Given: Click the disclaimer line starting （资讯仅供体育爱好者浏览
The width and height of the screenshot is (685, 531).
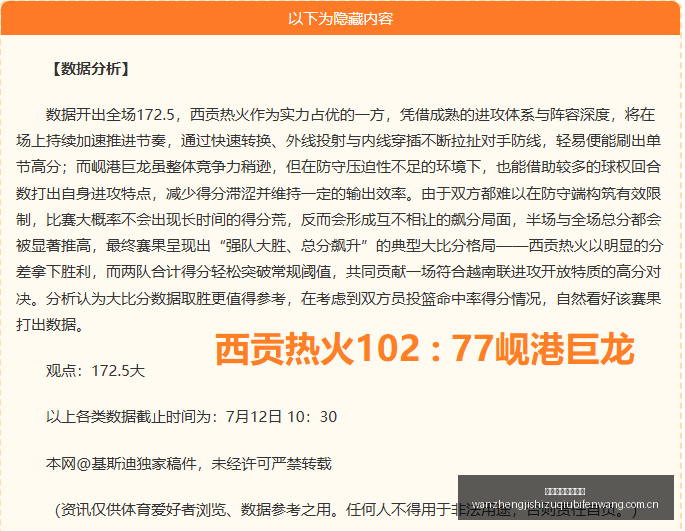Looking at the screenshot, I should click(347, 510).
